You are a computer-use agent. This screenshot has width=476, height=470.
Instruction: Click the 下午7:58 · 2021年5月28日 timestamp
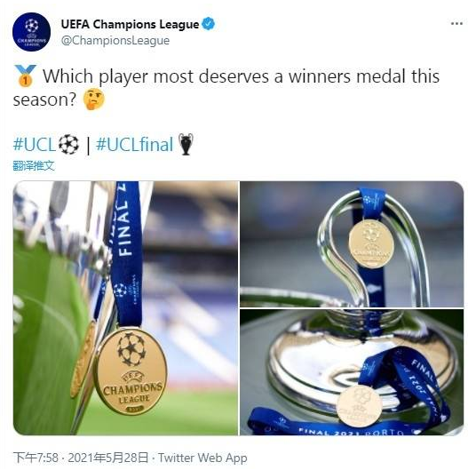(81, 458)
